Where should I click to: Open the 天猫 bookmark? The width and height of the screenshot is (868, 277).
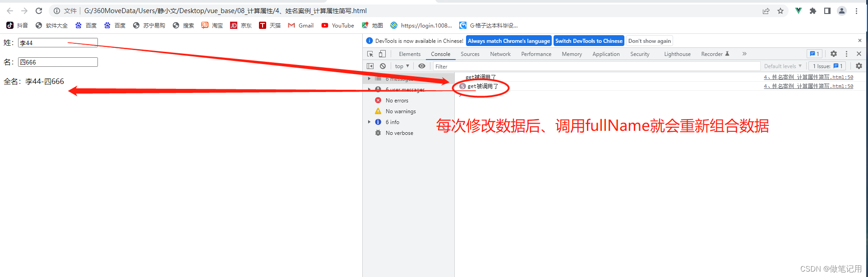(x=270, y=25)
